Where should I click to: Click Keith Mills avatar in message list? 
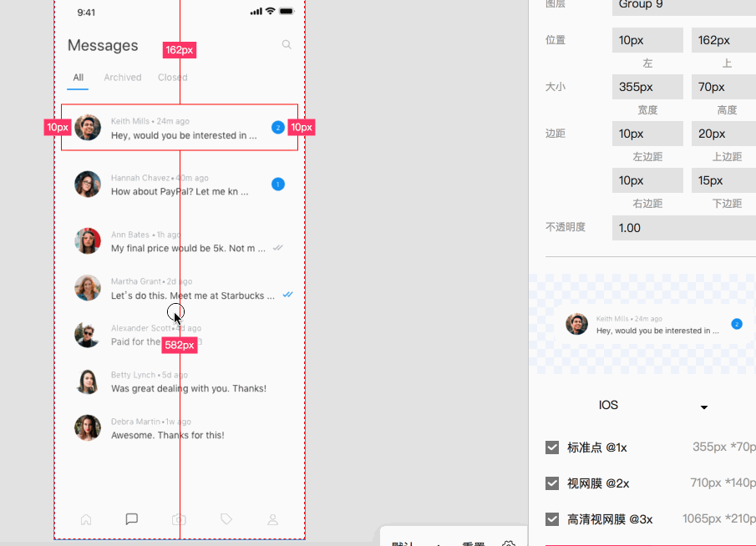[x=88, y=128]
